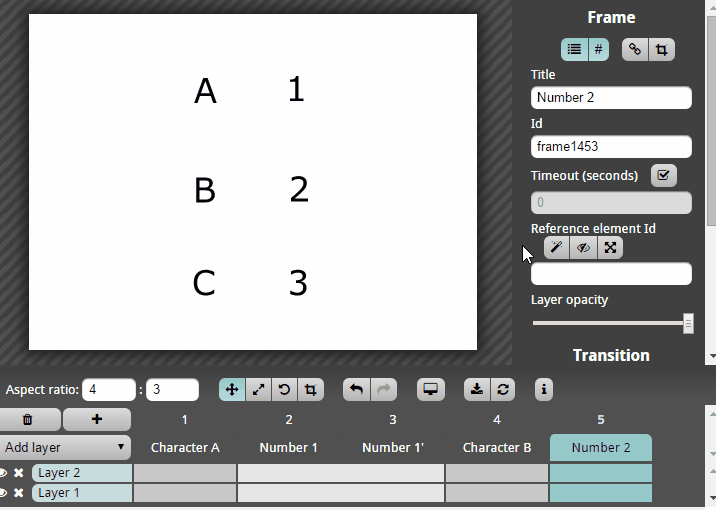Click the Reference element Id field

click(611, 274)
